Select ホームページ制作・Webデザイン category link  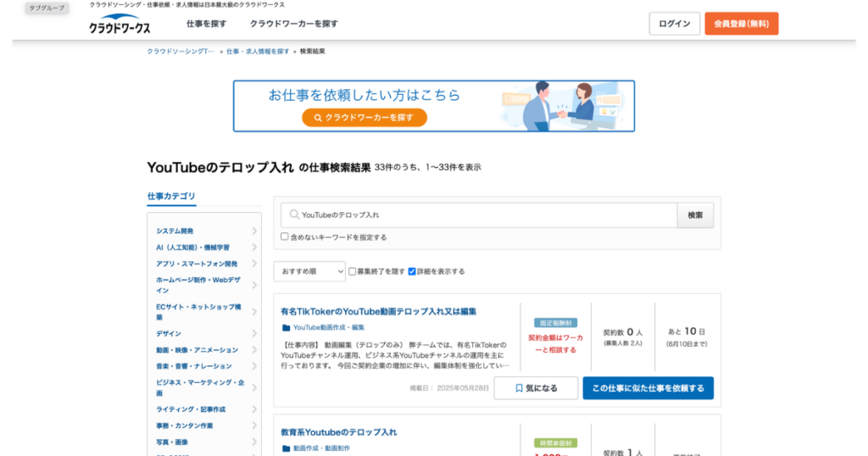coord(198,285)
